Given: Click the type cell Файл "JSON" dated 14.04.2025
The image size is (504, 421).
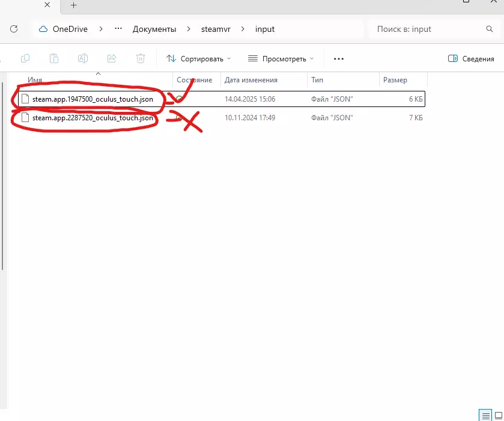Looking at the screenshot, I should click(x=332, y=99).
